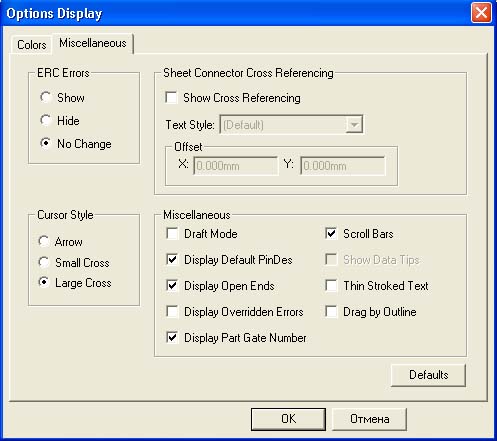
Task: Click the Offset Y input field
Action: 343,166
